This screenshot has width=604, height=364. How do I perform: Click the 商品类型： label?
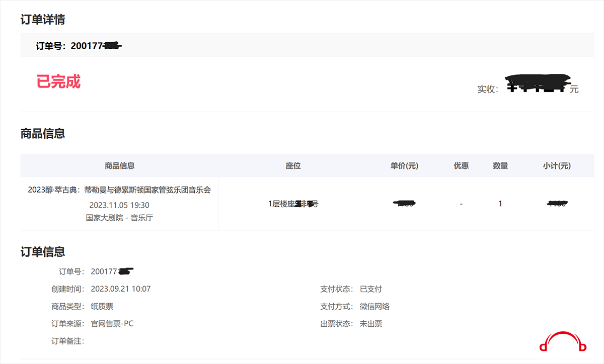(68, 307)
